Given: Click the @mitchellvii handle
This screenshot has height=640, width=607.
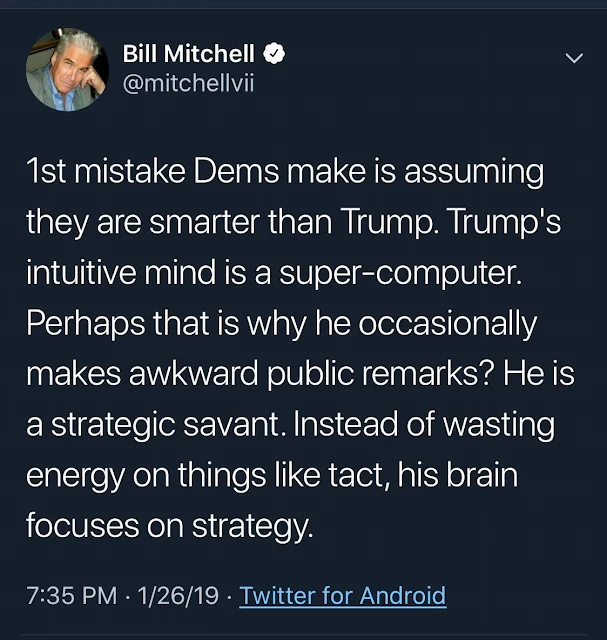Looking at the screenshot, I should coord(187,83).
